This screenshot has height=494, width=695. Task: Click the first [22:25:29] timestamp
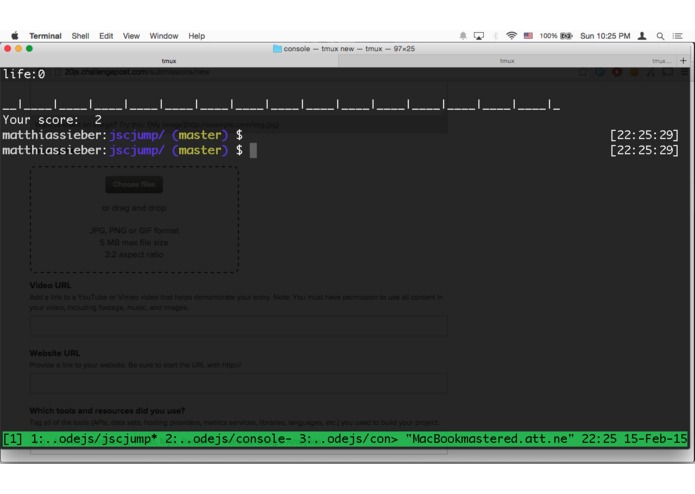coord(644,135)
